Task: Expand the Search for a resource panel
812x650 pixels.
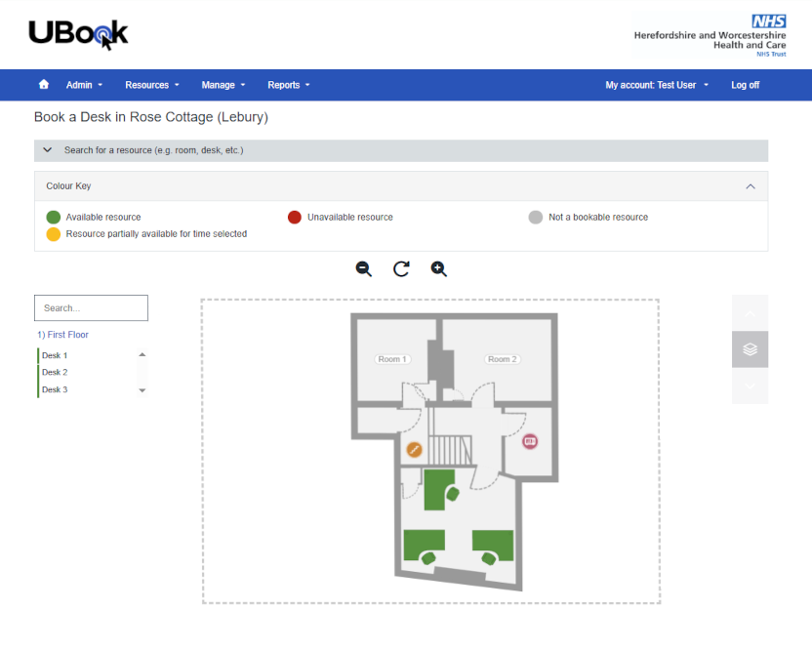Action: 401,150
